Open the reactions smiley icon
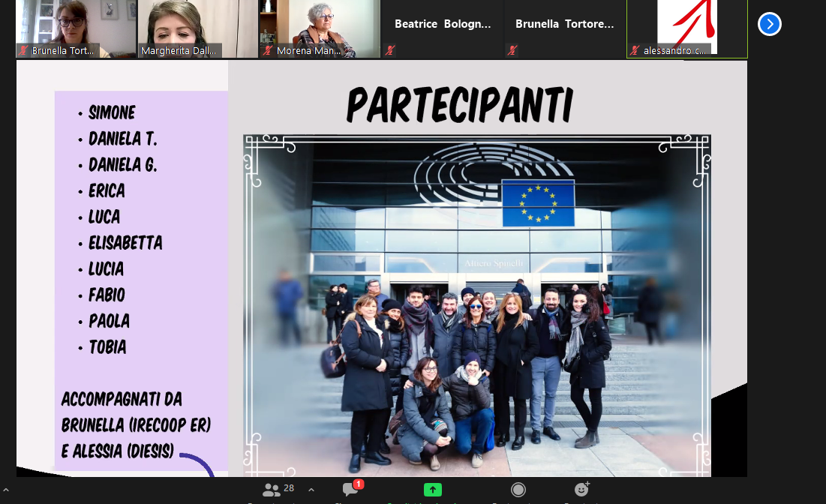The height and width of the screenshot is (504, 826). pos(581,489)
